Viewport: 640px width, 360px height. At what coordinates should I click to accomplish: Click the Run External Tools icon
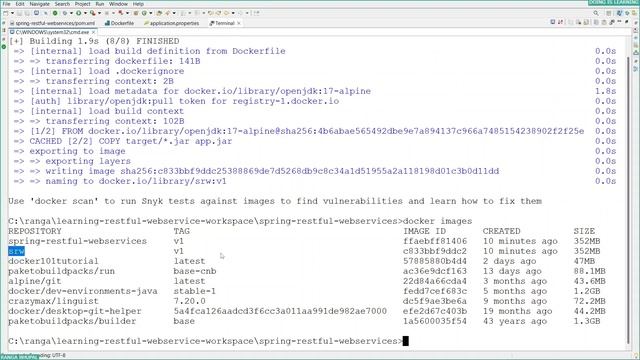(93, 13)
